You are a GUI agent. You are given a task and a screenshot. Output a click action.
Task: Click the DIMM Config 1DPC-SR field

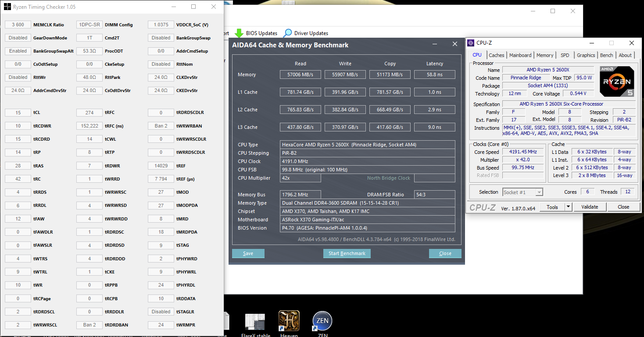click(89, 25)
